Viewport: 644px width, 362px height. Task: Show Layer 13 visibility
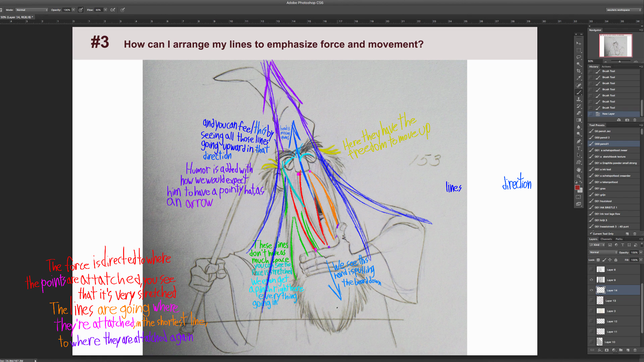coord(591,301)
